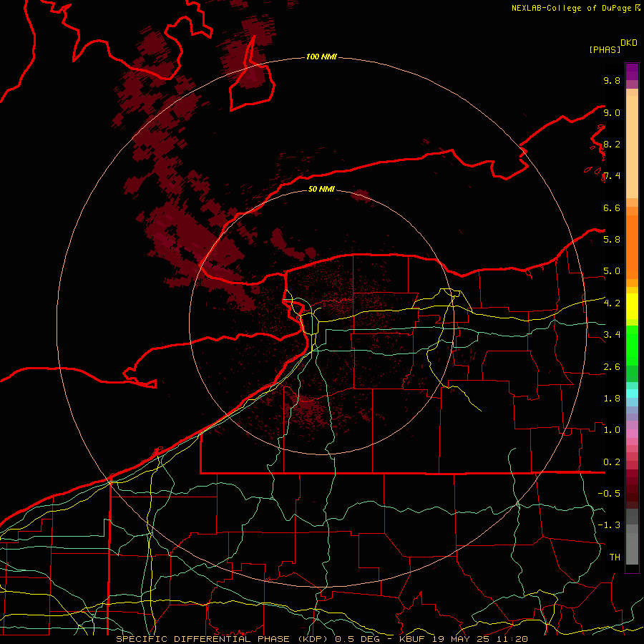Image resolution: width=644 pixels, height=644 pixels.
Task: Select the 7.4 scale value
Action: click(x=612, y=176)
